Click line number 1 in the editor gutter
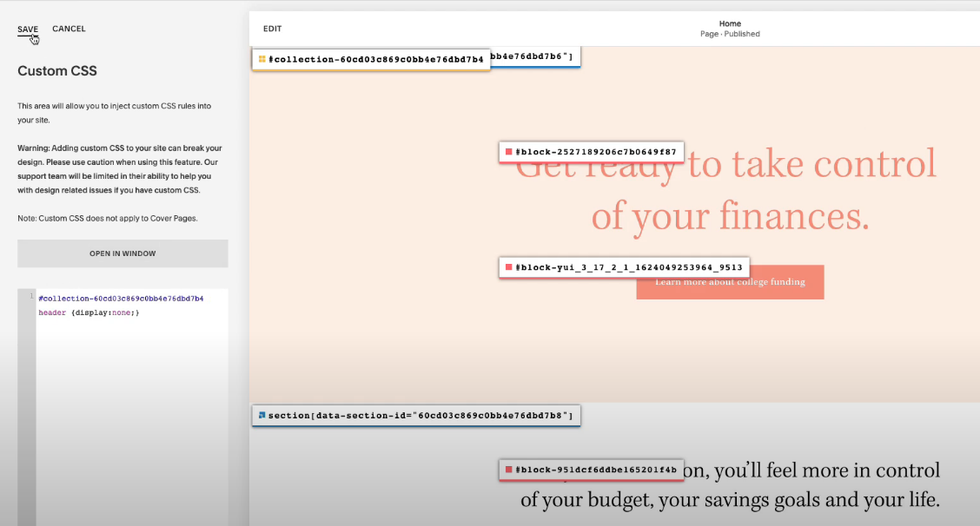The height and width of the screenshot is (526, 980). [31, 298]
